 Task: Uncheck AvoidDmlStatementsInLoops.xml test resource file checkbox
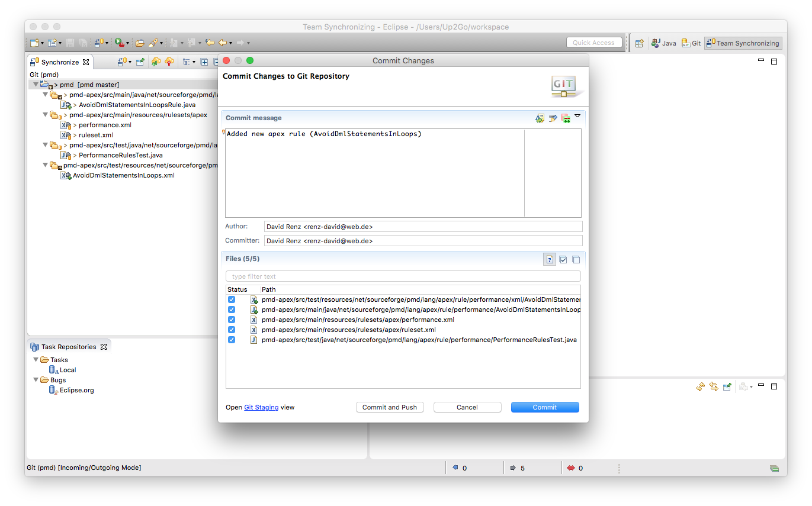[x=232, y=299]
